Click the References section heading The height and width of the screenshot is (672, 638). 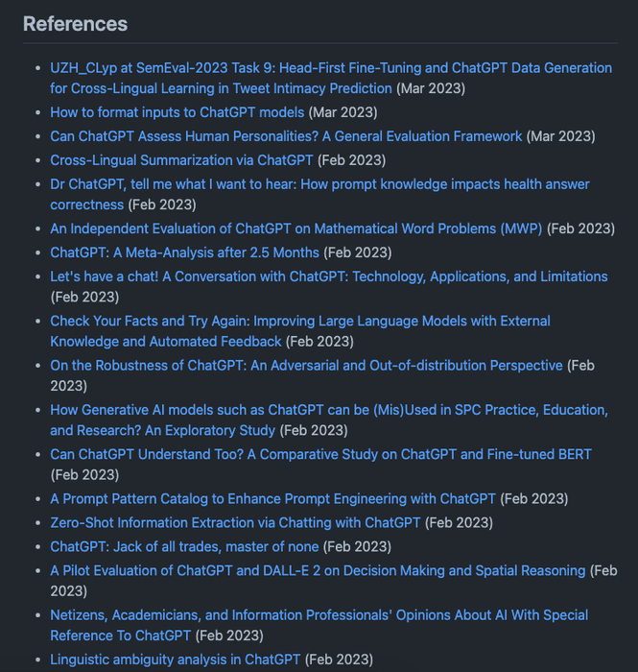[75, 24]
